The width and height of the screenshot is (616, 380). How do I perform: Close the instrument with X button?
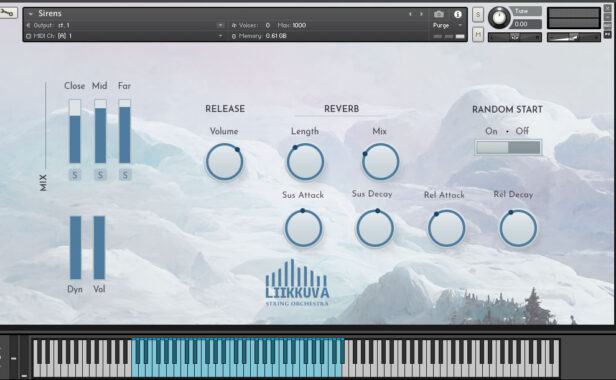[608, 8]
